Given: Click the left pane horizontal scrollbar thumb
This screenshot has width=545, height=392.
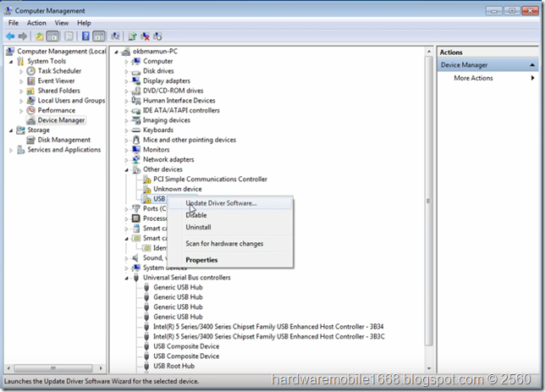Looking at the screenshot, I should 52,368.
